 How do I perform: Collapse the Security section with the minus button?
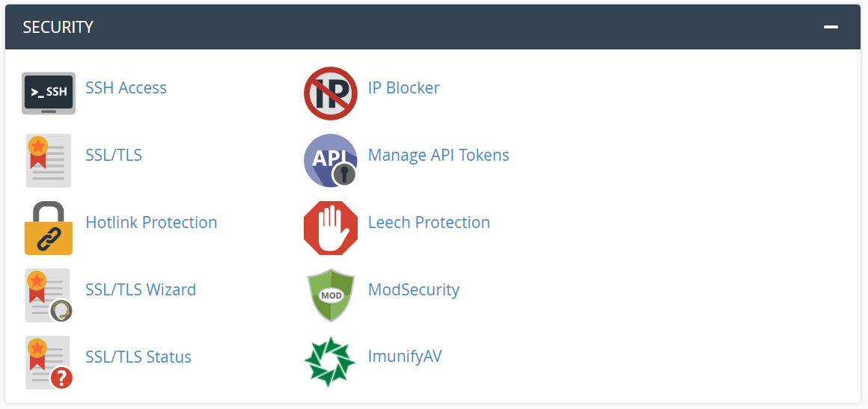click(x=831, y=27)
